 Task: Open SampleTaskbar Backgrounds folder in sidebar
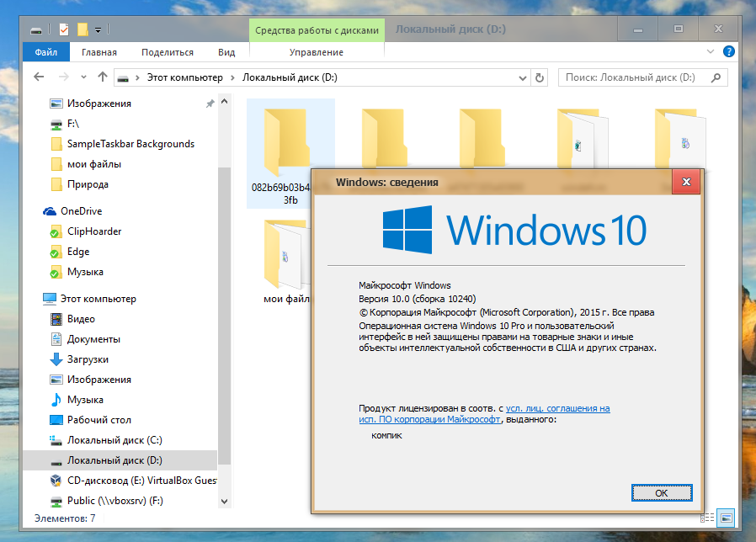[x=130, y=144]
